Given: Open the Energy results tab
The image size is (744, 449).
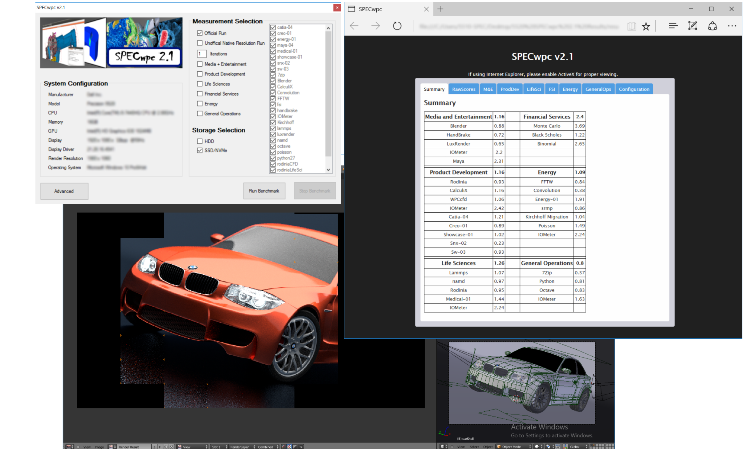Looking at the screenshot, I should coord(571,89).
